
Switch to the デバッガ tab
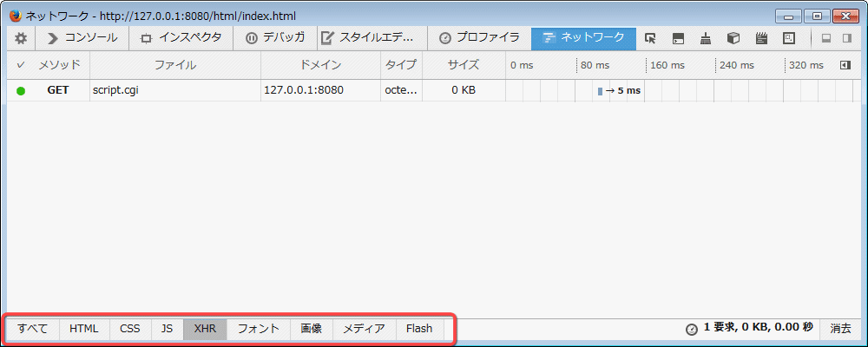pos(276,38)
